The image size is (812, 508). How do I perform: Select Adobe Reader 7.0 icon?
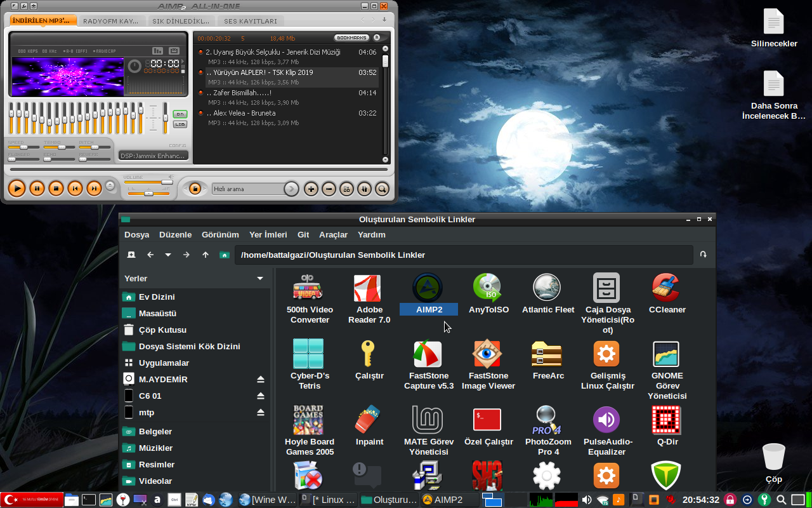click(369, 298)
